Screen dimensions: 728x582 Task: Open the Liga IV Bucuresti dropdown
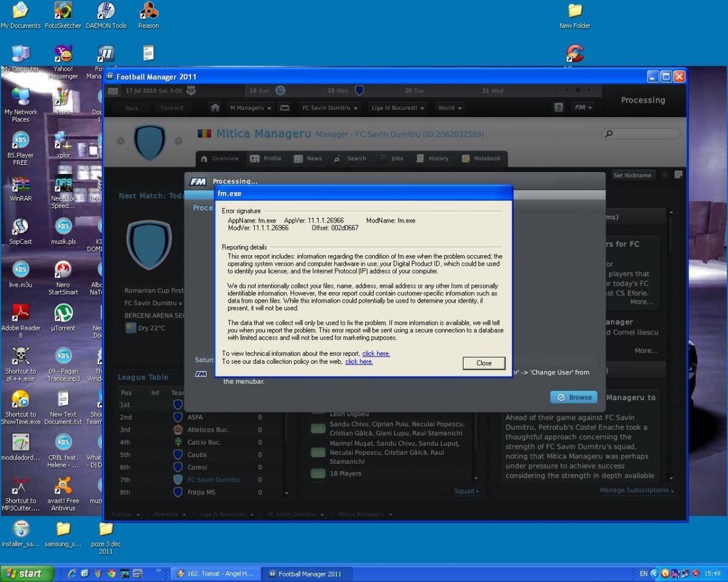tap(397, 108)
